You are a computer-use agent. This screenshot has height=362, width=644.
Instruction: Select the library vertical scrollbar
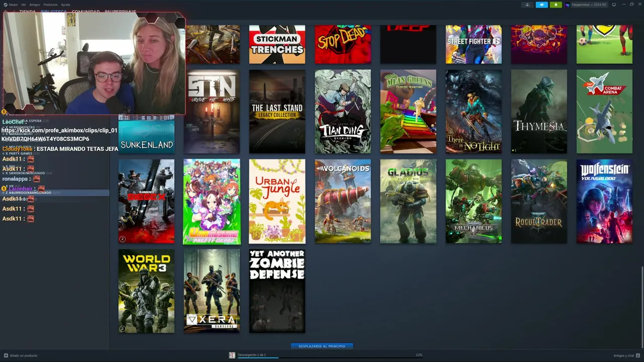click(642, 307)
